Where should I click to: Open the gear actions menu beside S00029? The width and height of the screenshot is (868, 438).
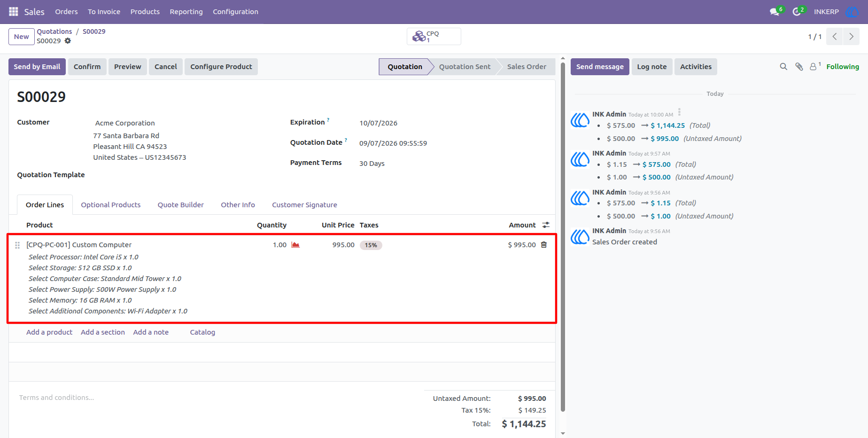(68, 41)
